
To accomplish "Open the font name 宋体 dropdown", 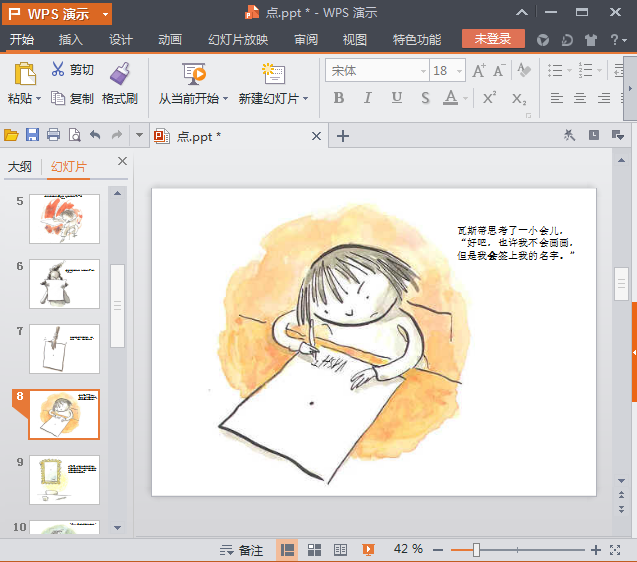I will pos(423,71).
